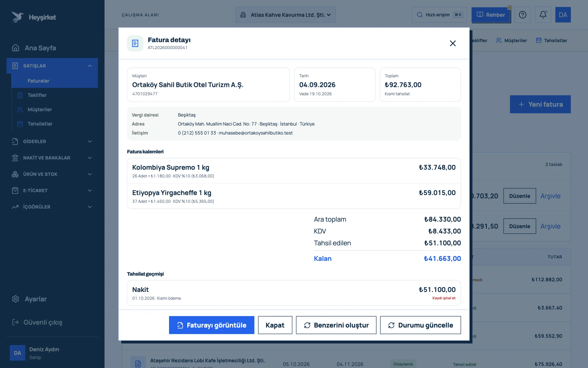Click the help question mark icon

tap(522, 15)
